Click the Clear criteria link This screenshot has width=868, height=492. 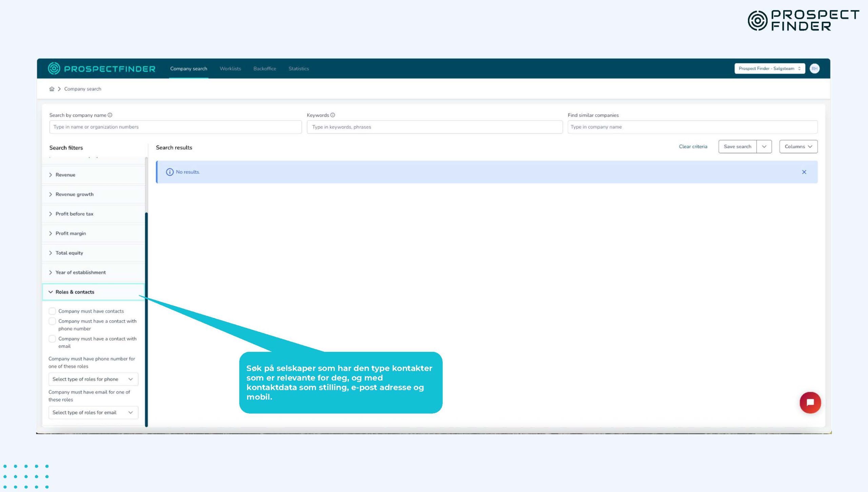[x=693, y=147]
